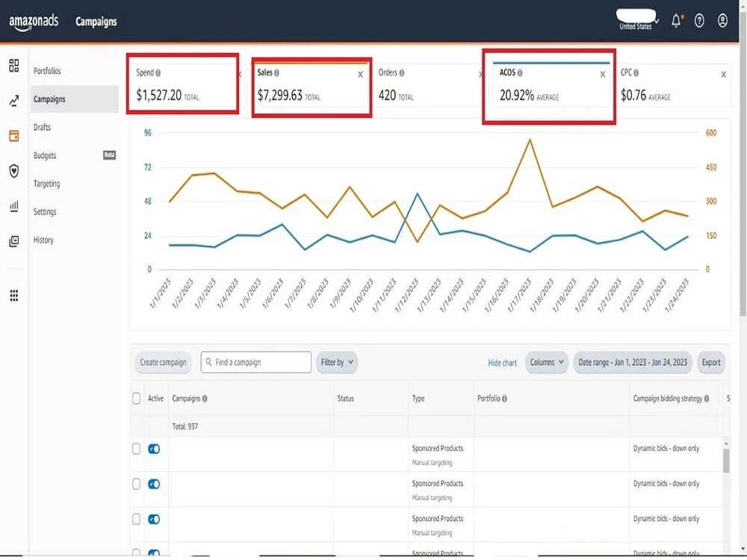The height and width of the screenshot is (560, 747).
Task: Click the Create campaign button
Action: click(x=163, y=362)
